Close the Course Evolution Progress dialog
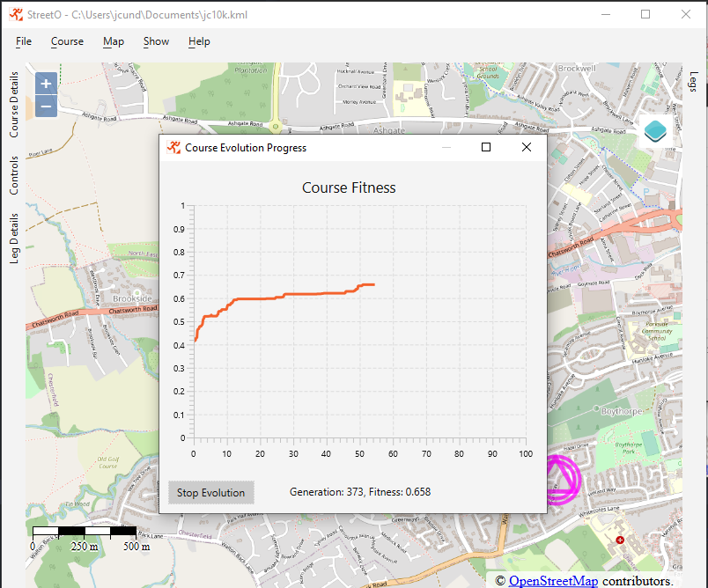Screen dimensions: 708x588 tap(527, 148)
